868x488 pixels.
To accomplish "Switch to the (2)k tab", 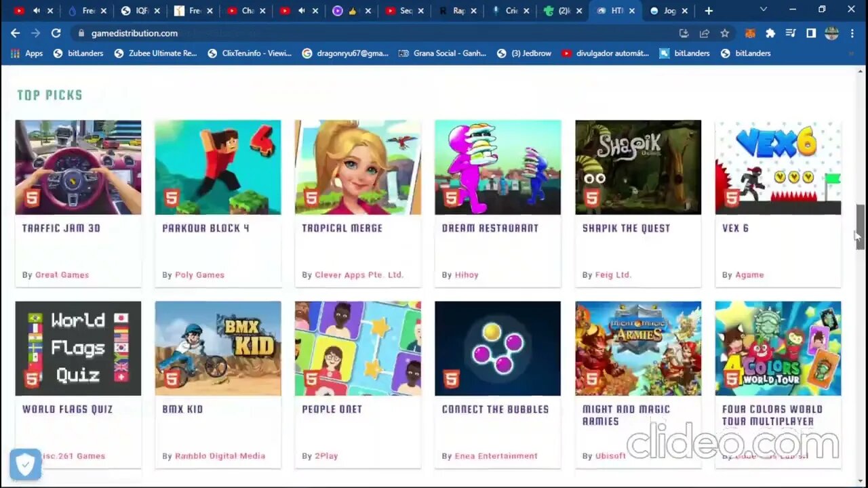I will click(563, 11).
